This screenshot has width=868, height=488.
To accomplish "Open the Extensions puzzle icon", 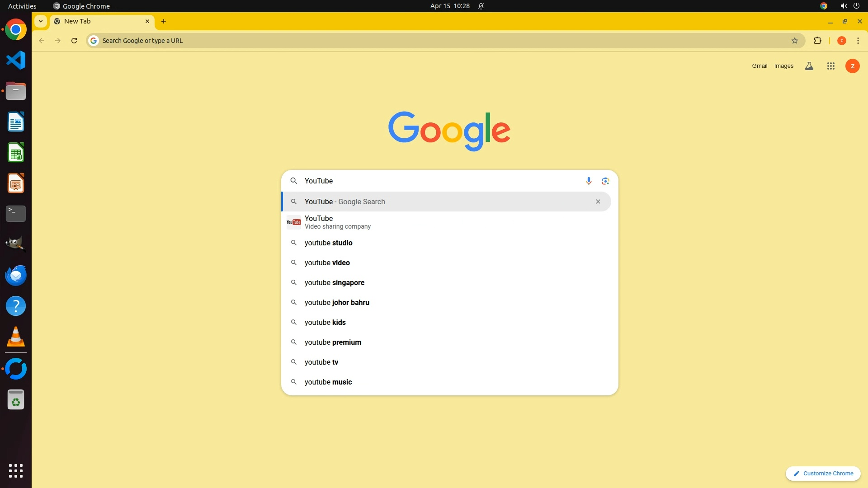I will point(817,41).
